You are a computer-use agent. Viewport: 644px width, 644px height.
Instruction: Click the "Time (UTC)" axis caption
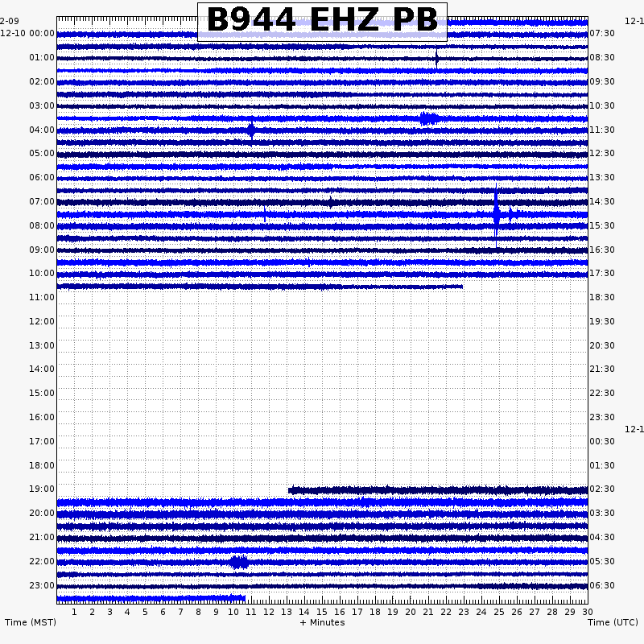pos(613,622)
